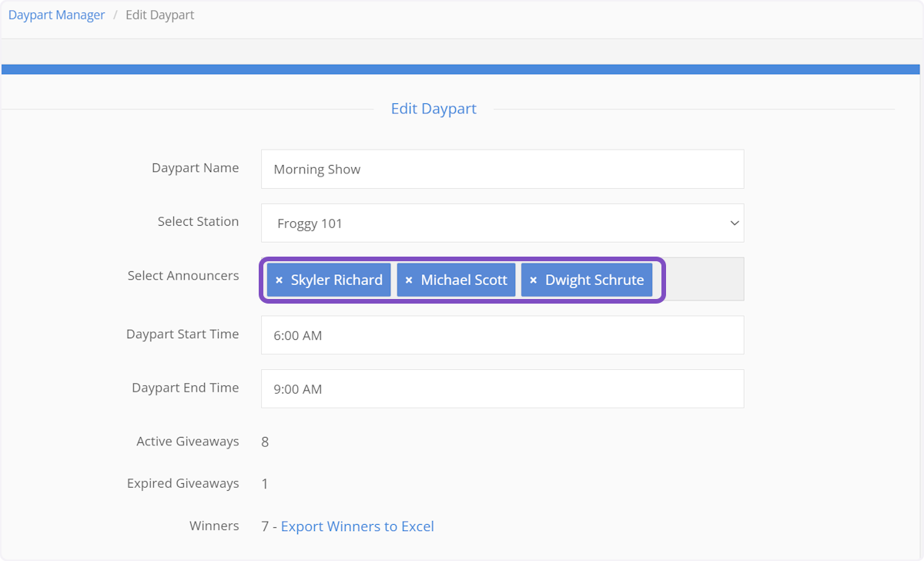The width and height of the screenshot is (924, 561).
Task: Open the Froggy 101 station dropdown
Action: 502,223
